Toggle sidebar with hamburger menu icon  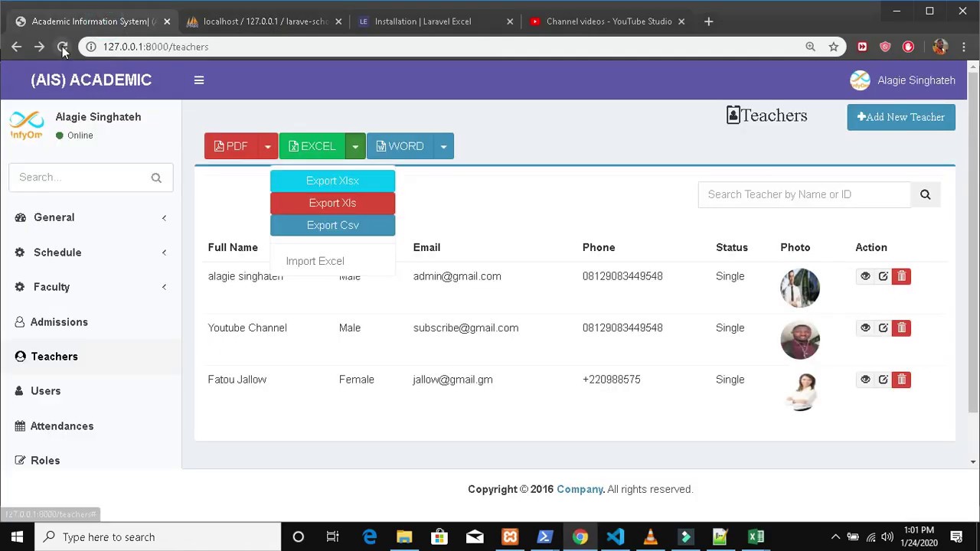click(x=199, y=80)
